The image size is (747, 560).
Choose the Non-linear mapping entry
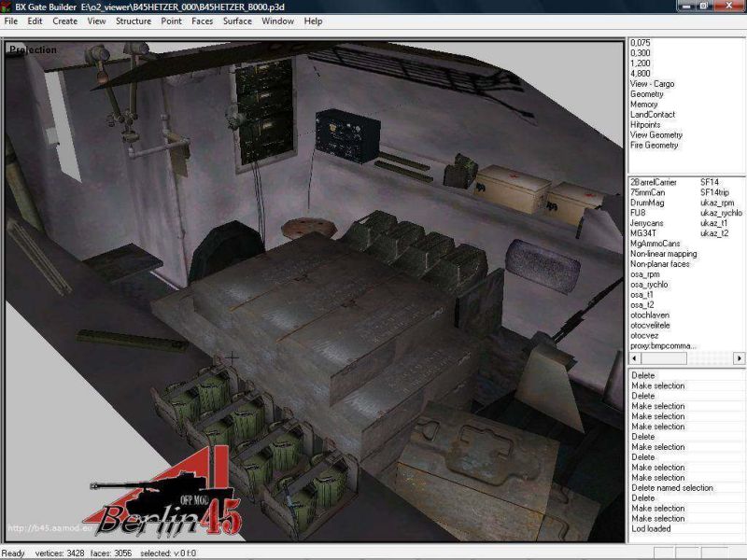[664, 254]
